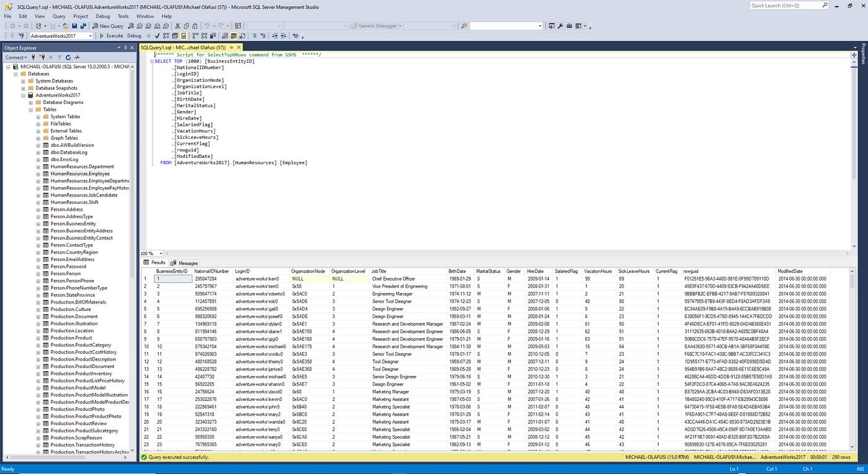Click the Comment out selected lines icon
Image resolution: width=868 pixels, height=474 pixels.
tap(254, 36)
